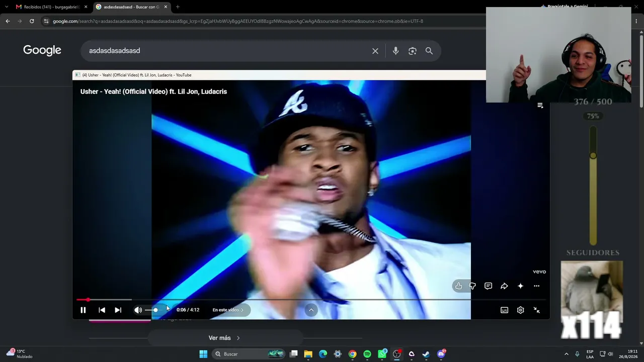
Task: Switch to Chrome in the taskbar
Action: coord(352,354)
